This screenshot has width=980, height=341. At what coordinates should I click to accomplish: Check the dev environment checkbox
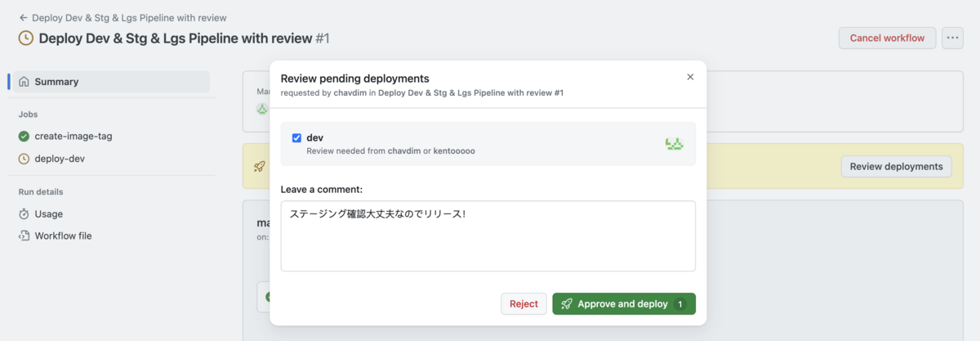(296, 138)
